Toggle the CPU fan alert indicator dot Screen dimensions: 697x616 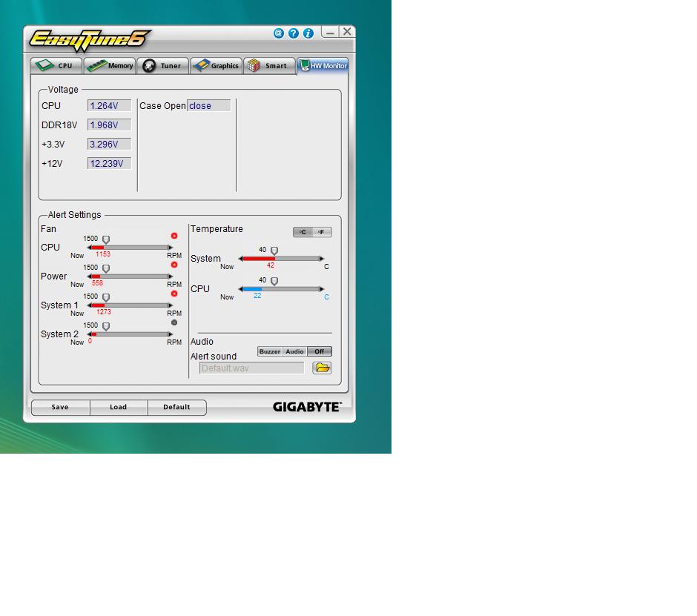tap(174, 236)
